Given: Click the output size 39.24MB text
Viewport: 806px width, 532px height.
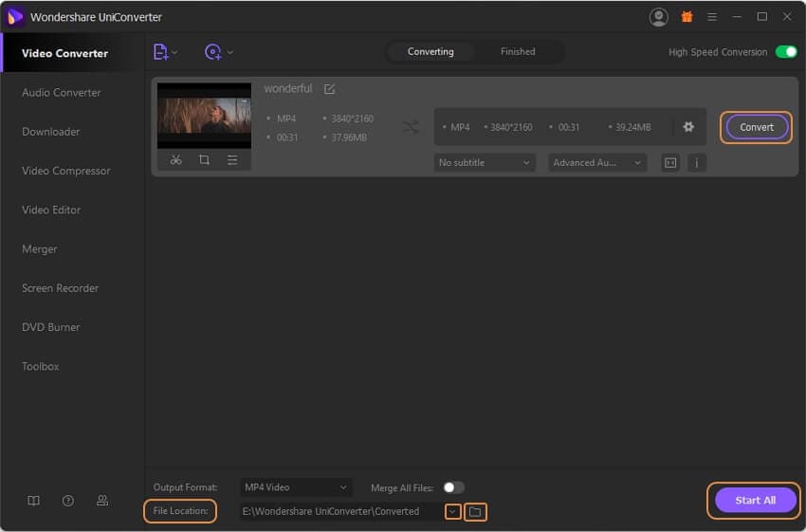Looking at the screenshot, I should (x=633, y=127).
